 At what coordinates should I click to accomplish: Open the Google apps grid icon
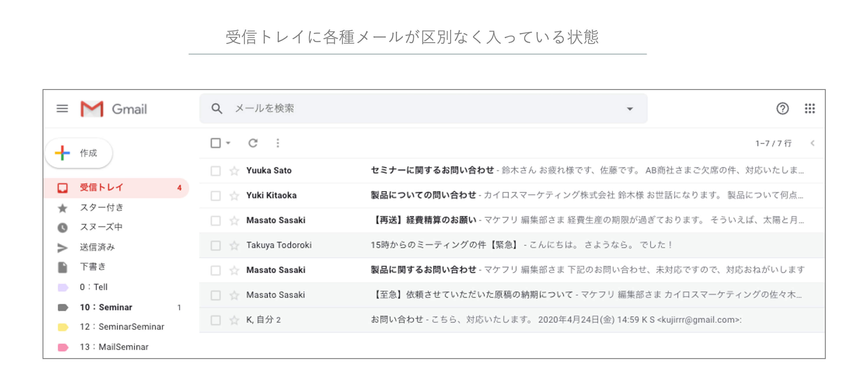(810, 108)
